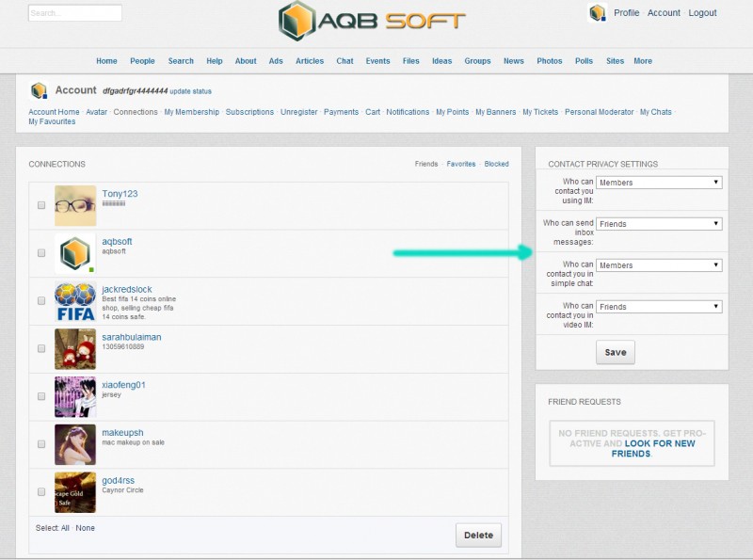Log out using the Logout link
The width and height of the screenshot is (753, 560).
tap(702, 13)
